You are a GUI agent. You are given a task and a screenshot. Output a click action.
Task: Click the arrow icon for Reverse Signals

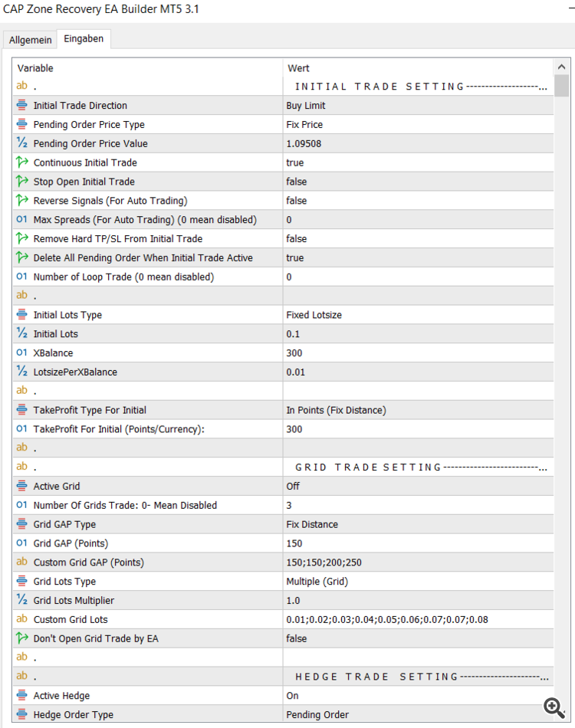[21, 200]
